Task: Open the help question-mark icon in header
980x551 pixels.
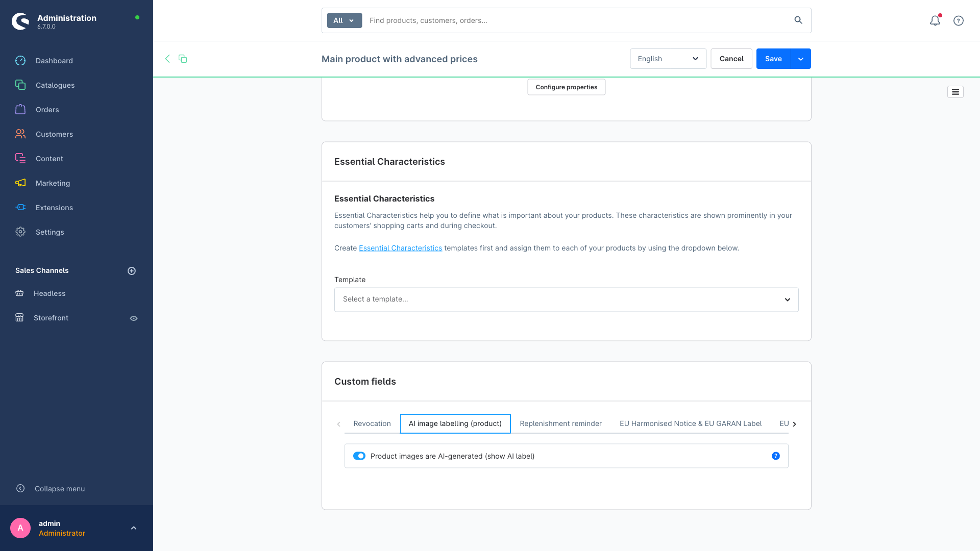Action: 959,20
